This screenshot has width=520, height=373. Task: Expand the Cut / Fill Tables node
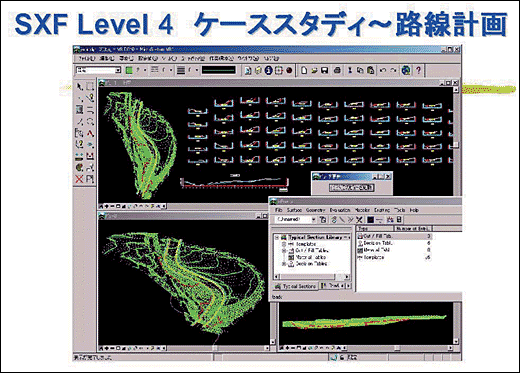tap(284, 251)
